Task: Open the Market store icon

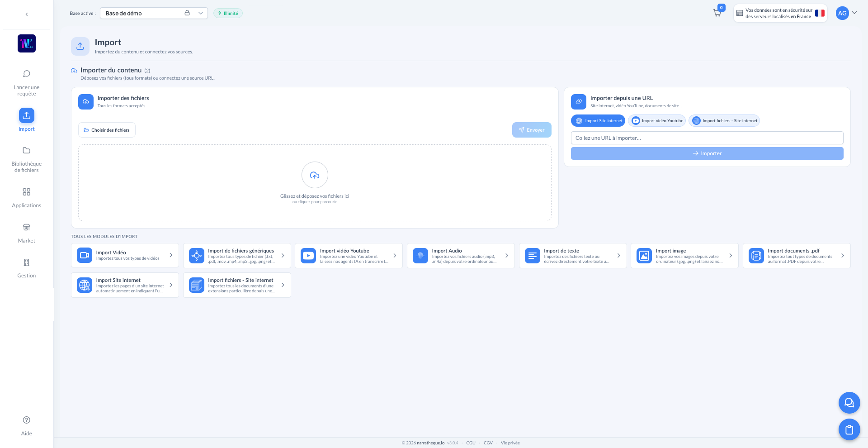Action: point(27,227)
